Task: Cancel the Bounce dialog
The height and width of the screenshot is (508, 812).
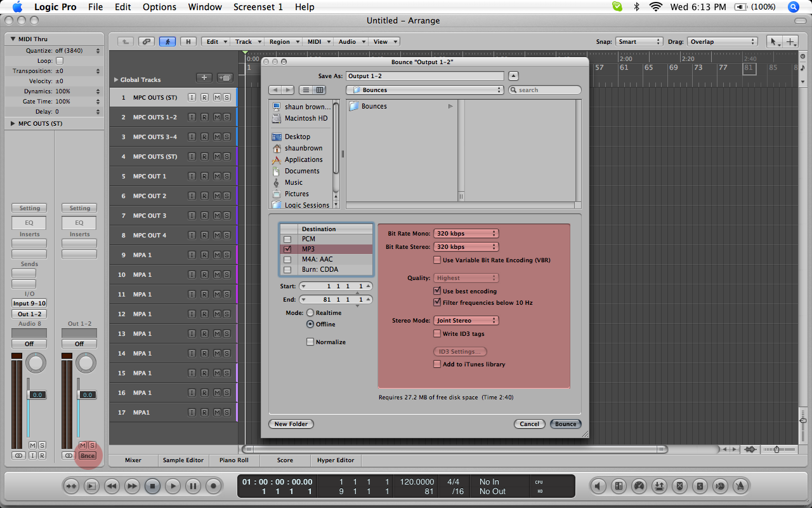Action: pos(530,424)
